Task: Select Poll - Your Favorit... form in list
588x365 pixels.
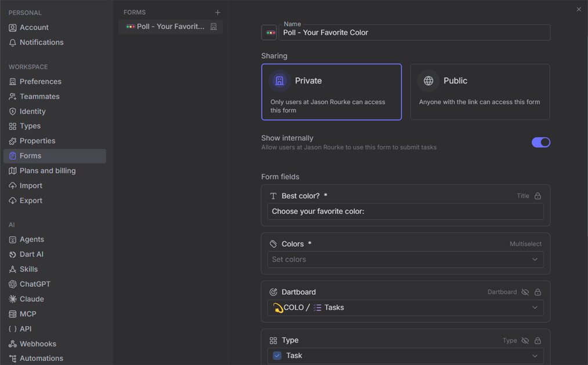Action: (x=170, y=27)
